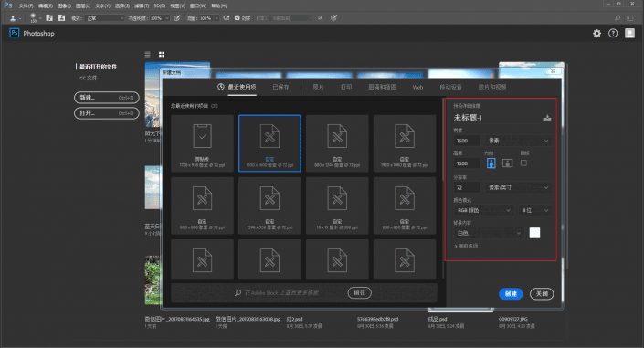This screenshot has height=348, width=644.
Task: Open 图像(I) menu
Action: pyautogui.click(x=64, y=6)
